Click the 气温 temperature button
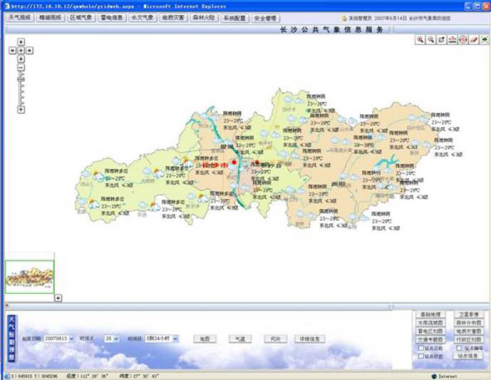492x381 pixels. click(x=240, y=339)
